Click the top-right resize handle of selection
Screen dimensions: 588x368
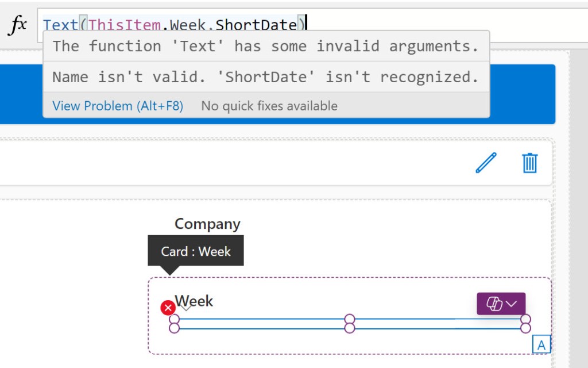pyautogui.click(x=525, y=319)
